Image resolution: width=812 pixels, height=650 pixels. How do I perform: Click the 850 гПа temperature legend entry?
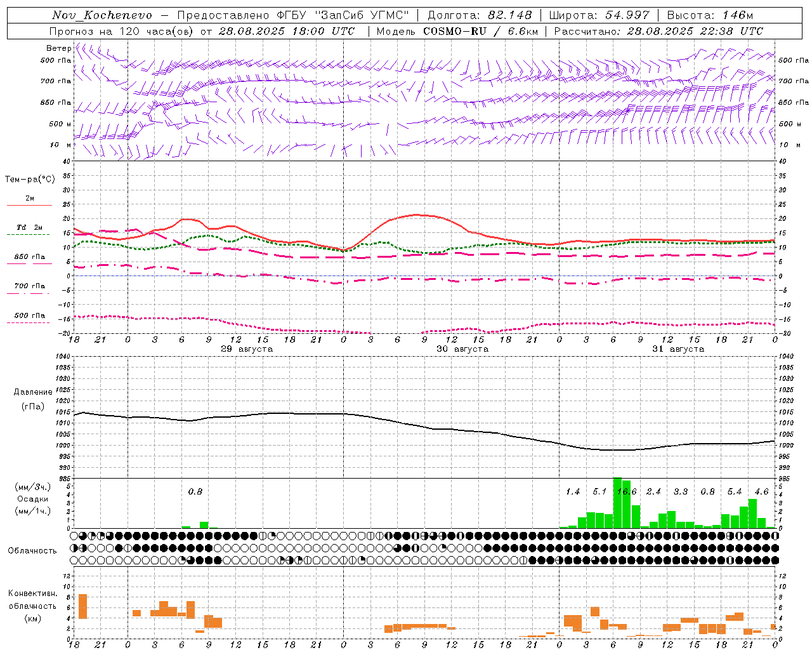29,257
